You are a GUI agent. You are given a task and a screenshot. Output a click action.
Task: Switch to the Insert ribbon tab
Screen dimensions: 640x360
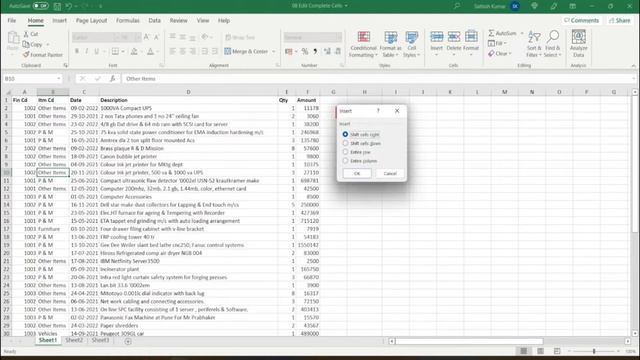tap(59, 20)
